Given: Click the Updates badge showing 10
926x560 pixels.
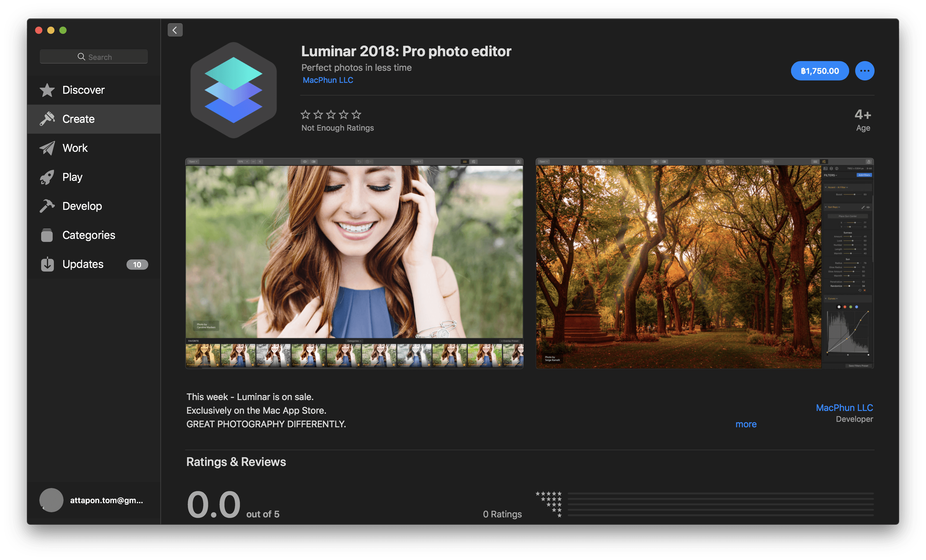Looking at the screenshot, I should pyautogui.click(x=137, y=264).
